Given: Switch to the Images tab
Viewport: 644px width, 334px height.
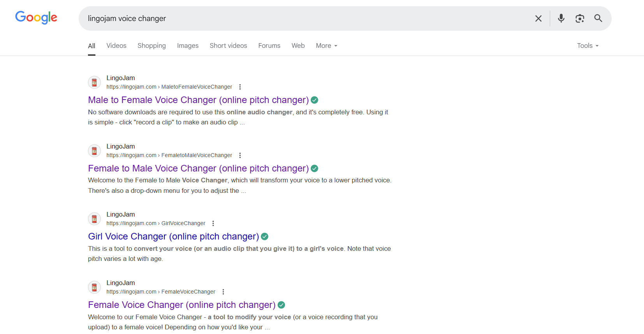Looking at the screenshot, I should coord(188,46).
